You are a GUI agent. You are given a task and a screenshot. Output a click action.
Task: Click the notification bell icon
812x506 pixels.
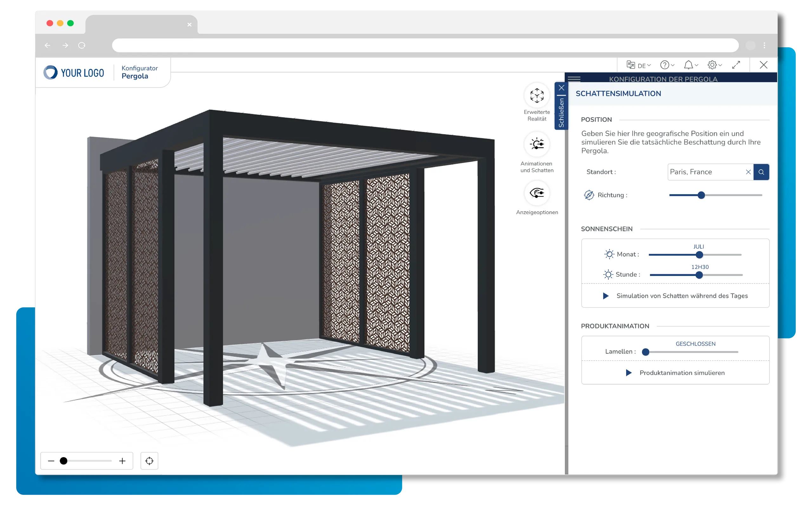point(689,65)
